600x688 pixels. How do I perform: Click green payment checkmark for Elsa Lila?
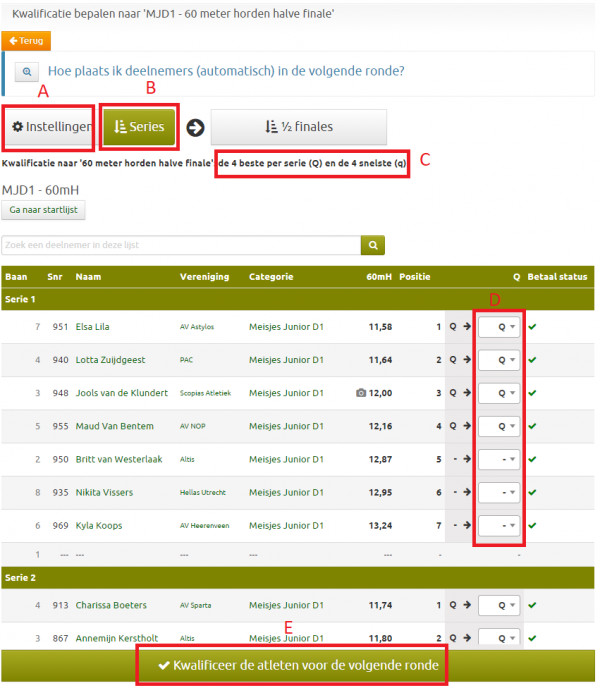pyautogui.click(x=533, y=326)
